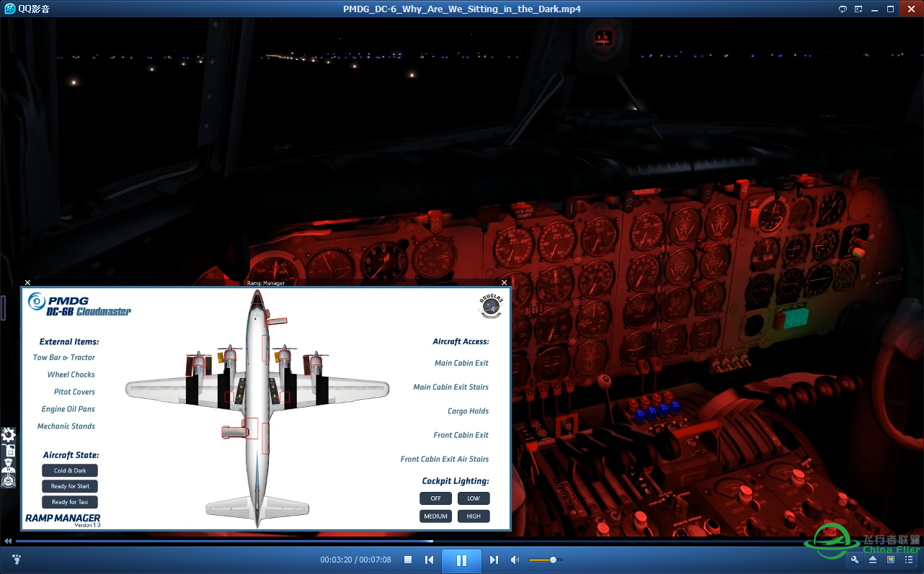924x574 pixels.
Task: Select Ready for Taxi aircraft state
Action: tap(70, 502)
